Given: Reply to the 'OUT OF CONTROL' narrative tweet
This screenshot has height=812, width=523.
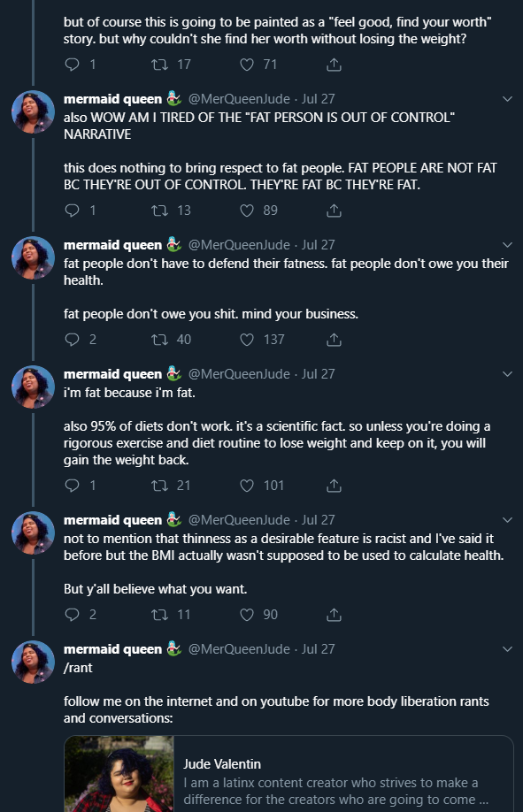Looking at the screenshot, I should point(72,211).
